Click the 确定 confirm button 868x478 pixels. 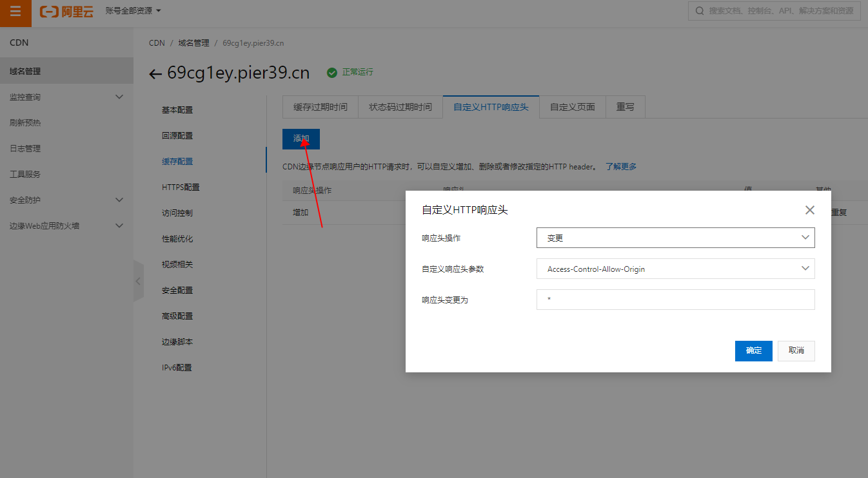pos(753,350)
